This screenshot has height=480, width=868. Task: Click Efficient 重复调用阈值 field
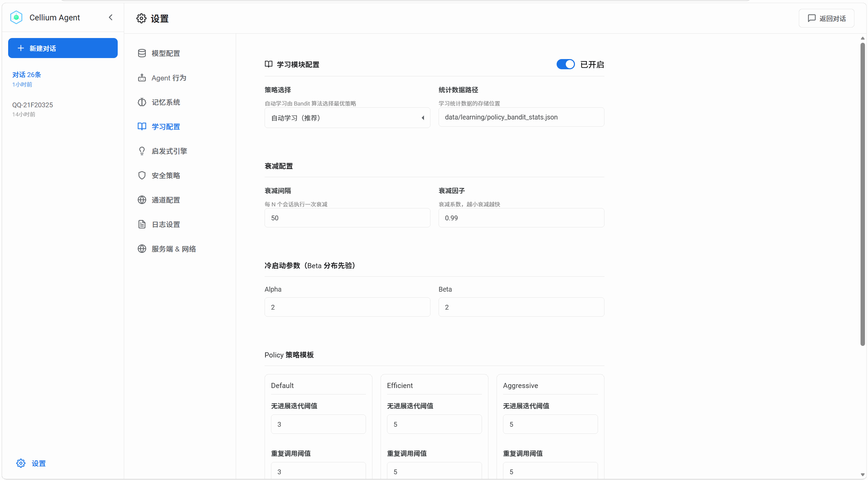pos(434,471)
